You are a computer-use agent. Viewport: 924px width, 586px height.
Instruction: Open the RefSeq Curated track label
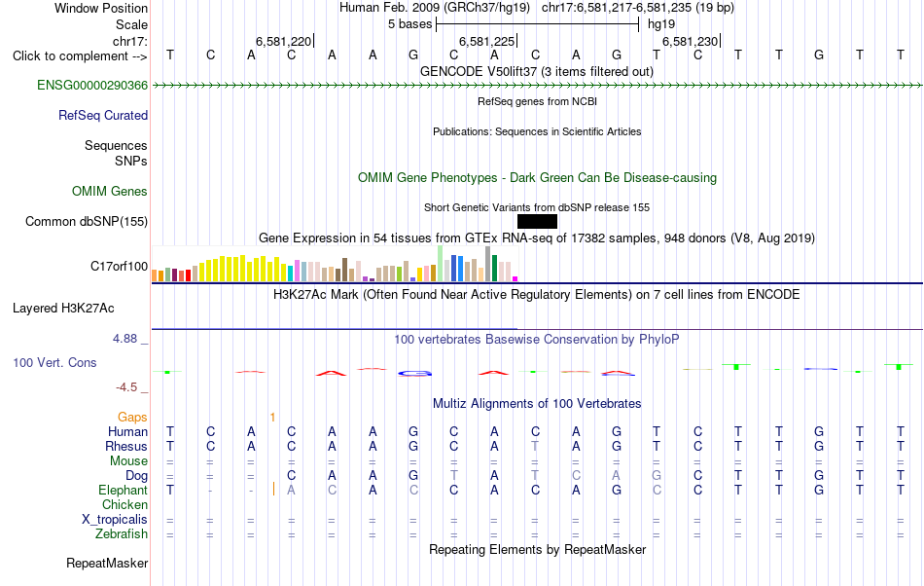[x=102, y=116]
